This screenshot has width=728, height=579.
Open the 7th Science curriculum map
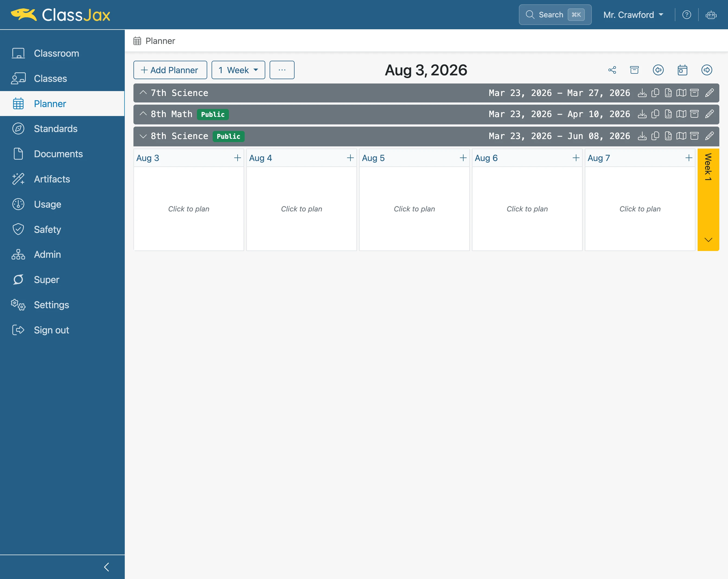tap(681, 93)
